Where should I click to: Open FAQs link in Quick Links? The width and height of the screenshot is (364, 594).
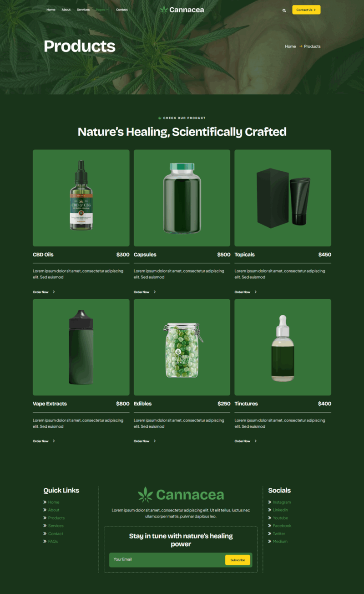pos(53,541)
